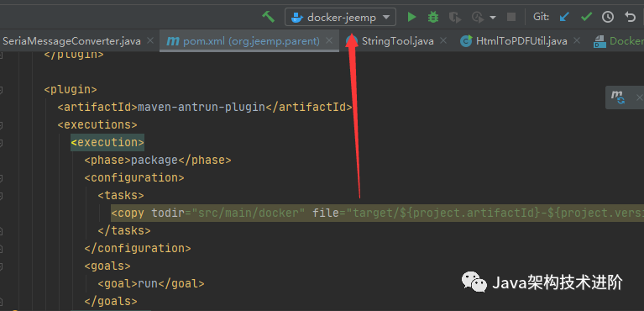Image resolution: width=644 pixels, height=311 pixels.
Task: Close the pom.xml (org.jeemp.parent) tab
Action: 329,40
